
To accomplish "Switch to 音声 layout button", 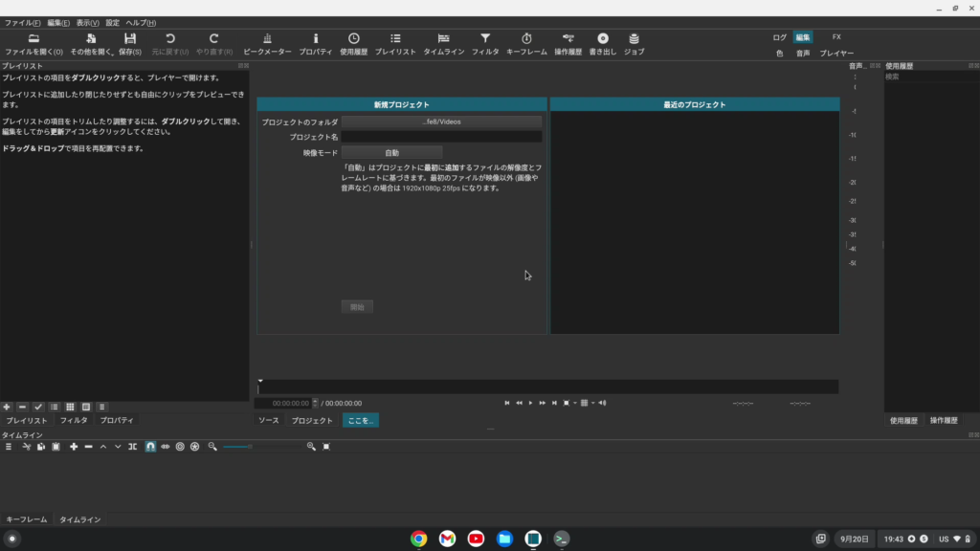I will pyautogui.click(x=803, y=54).
